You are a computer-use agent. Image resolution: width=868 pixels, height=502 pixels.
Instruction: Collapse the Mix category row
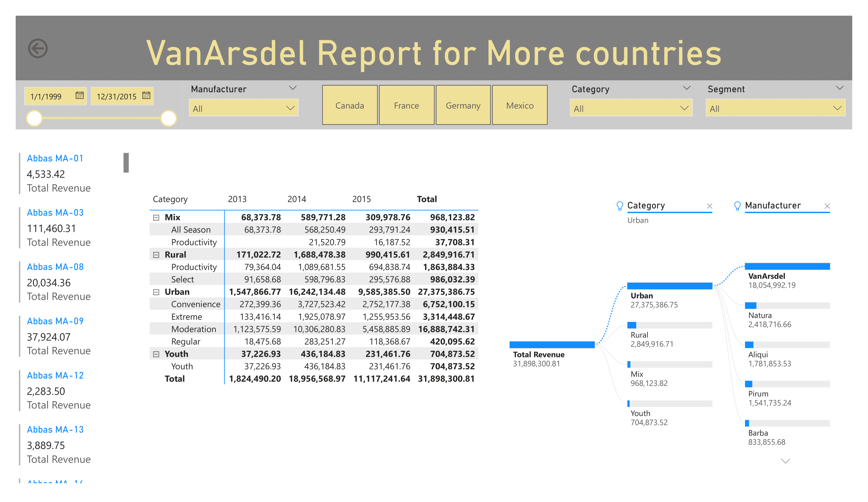tap(156, 218)
